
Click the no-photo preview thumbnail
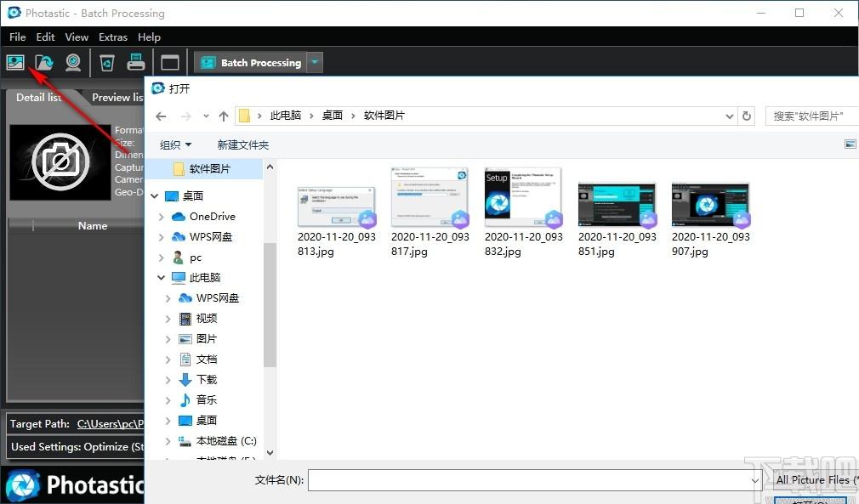pos(60,162)
